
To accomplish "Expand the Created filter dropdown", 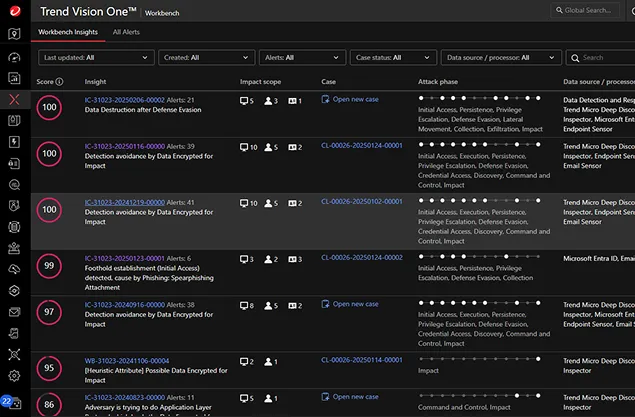I will coord(197,58).
